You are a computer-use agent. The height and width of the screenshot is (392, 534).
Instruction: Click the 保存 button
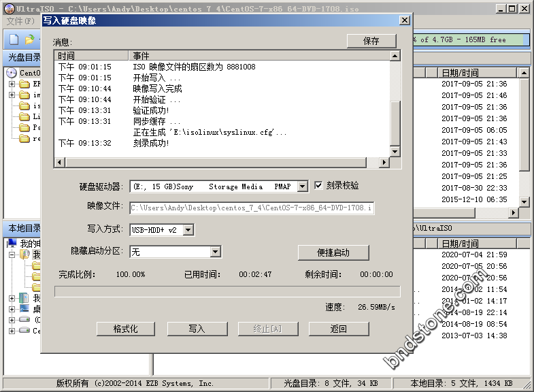click(371, 42)
